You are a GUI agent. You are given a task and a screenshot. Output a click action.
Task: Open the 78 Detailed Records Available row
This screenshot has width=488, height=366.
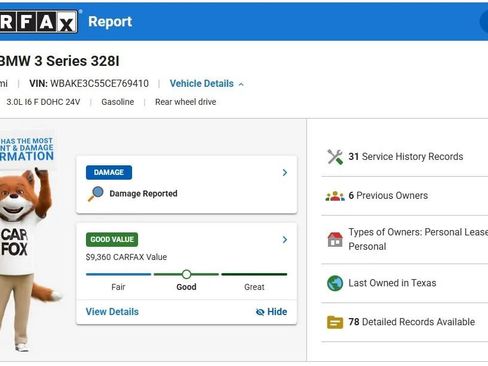click(x=404, y=322)
